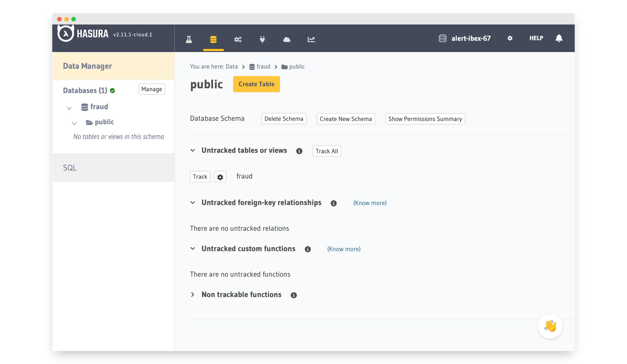Image resolution: width=627 pixels, height=364 pixels.
Task: Click the green window maximize button
Action: pos(73,19)
